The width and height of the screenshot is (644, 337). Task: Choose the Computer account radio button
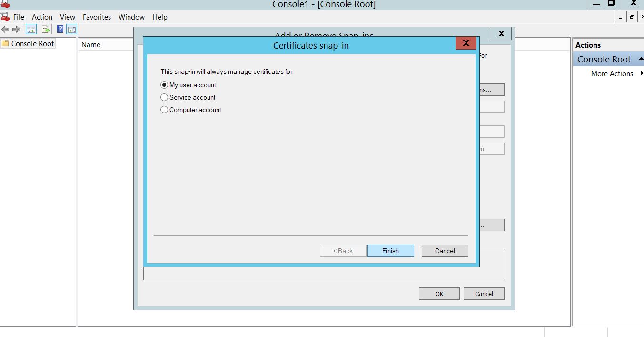coord(164,110)
